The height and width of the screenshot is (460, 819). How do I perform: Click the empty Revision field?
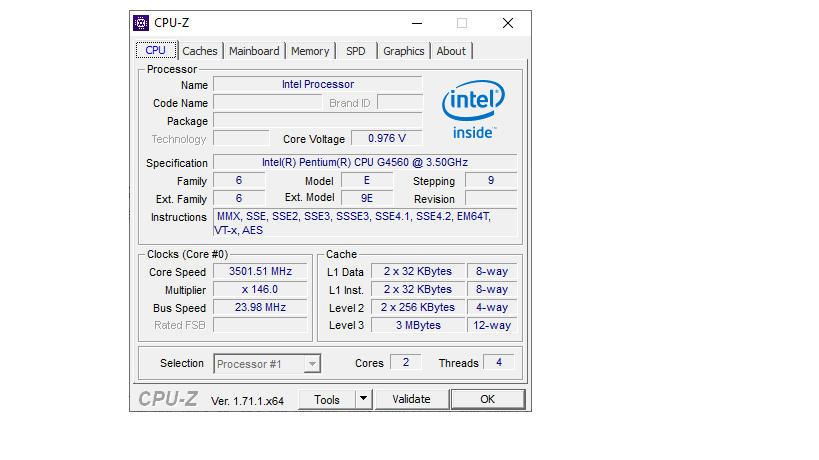[x=491, y=198]
